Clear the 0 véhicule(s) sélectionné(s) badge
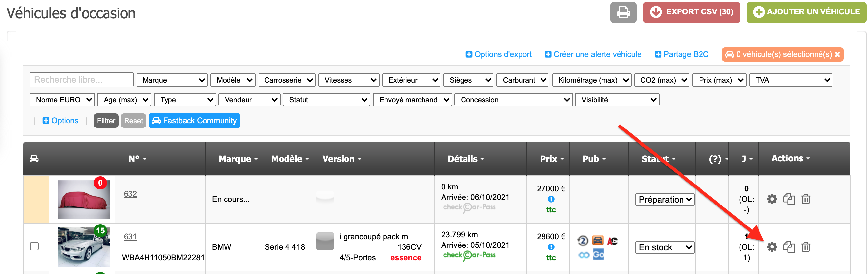The image size is (868, 274). click(x=837, y=55)
